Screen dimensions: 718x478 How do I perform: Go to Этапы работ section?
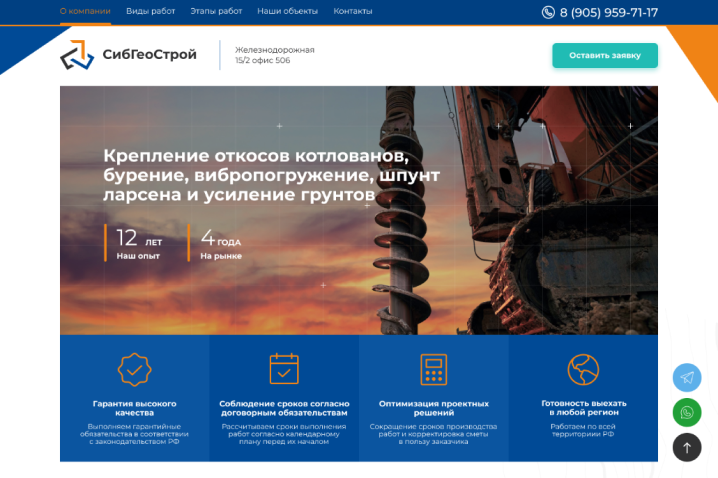tap(216, 11)
